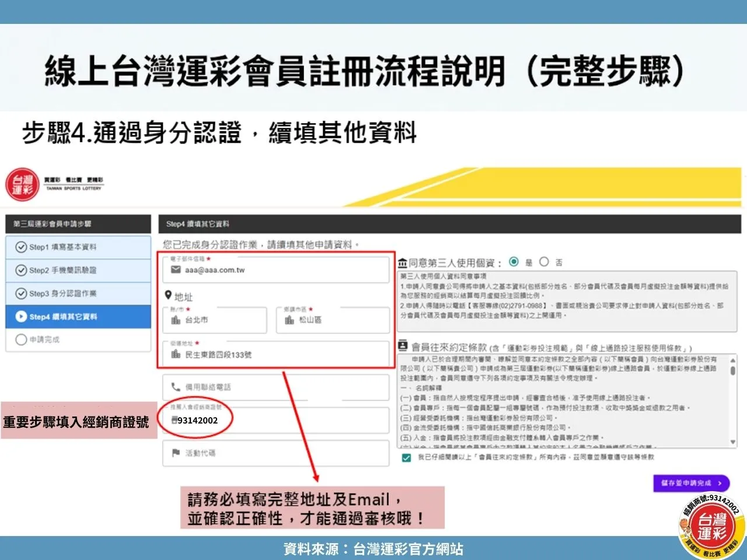Viewport: 747px width, 560px height.
Task: Toggle the 我已仔細閱讀 agreement checkbox
Action: coord(406,458)
